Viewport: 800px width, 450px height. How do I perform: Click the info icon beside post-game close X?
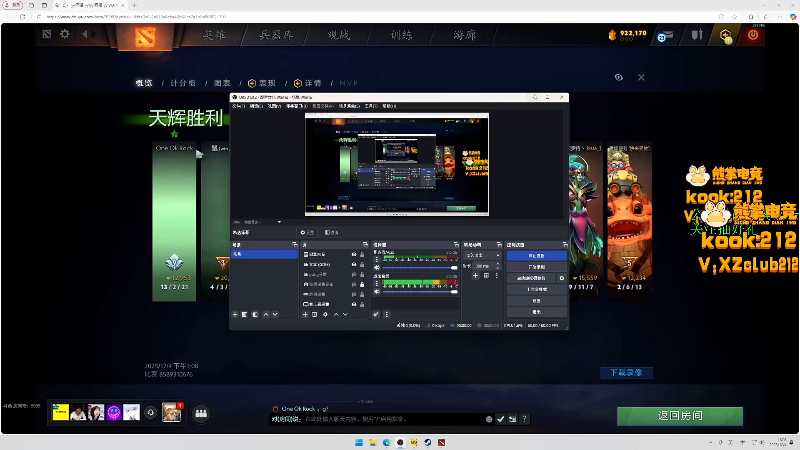(x=618, y=78)
